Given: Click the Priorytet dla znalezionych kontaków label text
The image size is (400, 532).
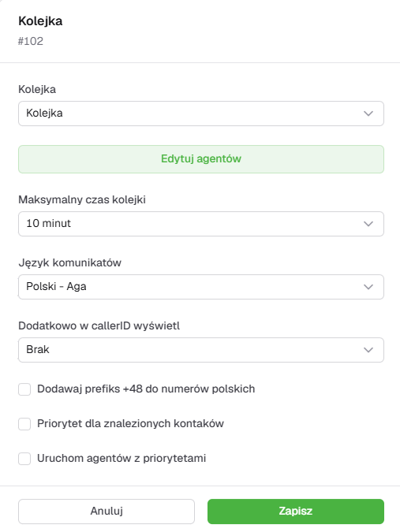Looking at the screenshot, I should (130, 424).
